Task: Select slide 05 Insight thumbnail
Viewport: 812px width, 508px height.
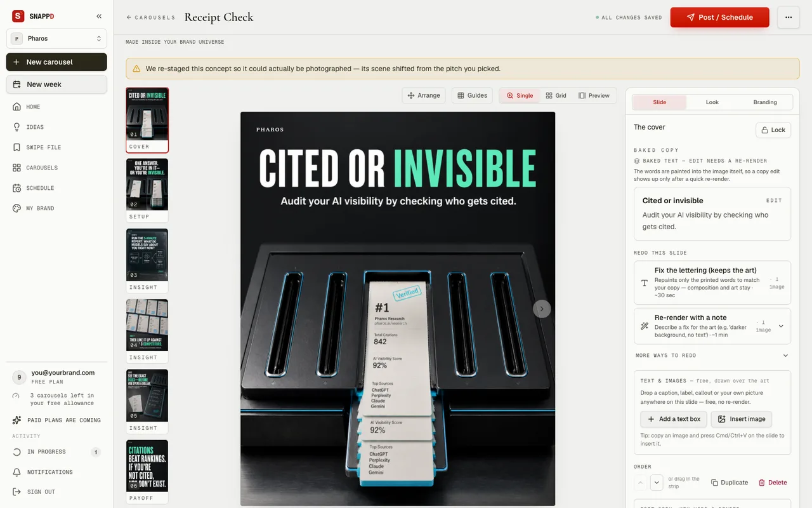Action: 147,401
